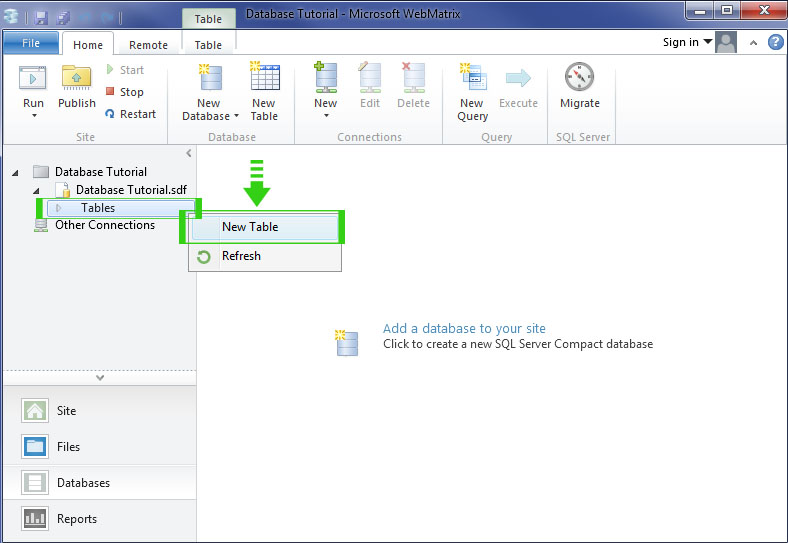The width and height of the screenshot is (788, 543).
Task: Click the Save All icon in quick access
Action: pos(63,18)
